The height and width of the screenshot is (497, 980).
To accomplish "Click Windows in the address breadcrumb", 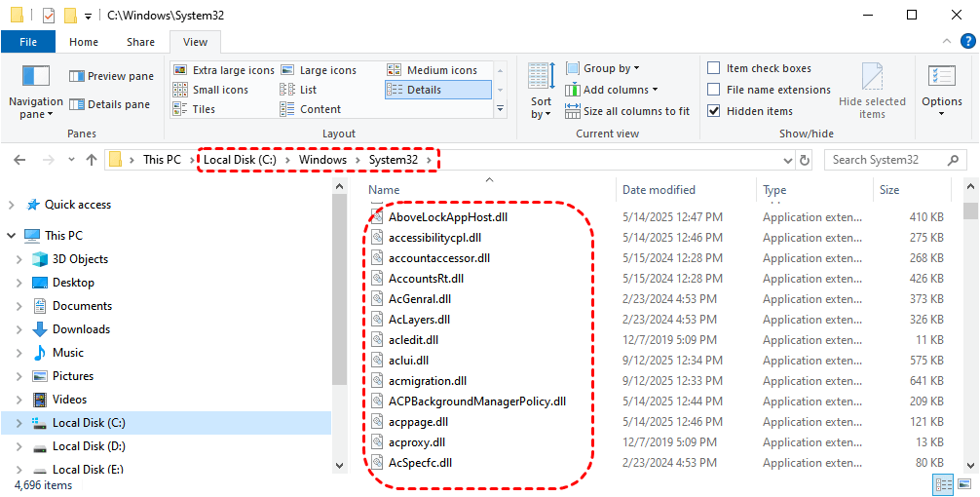I will (x=321, y=160).
